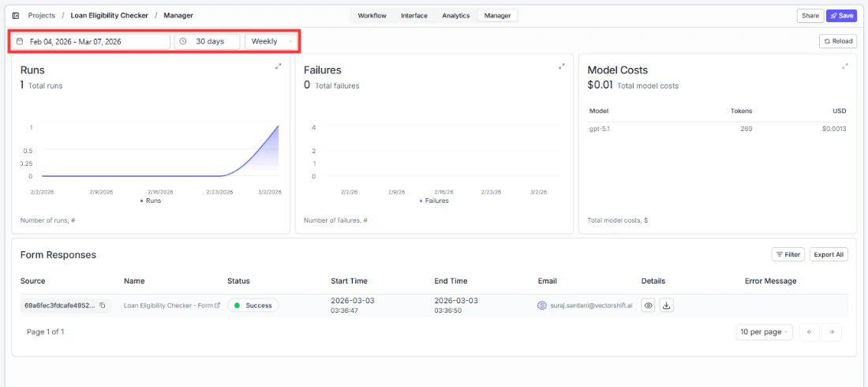Expand the Failures chart card

coord(562,66)
